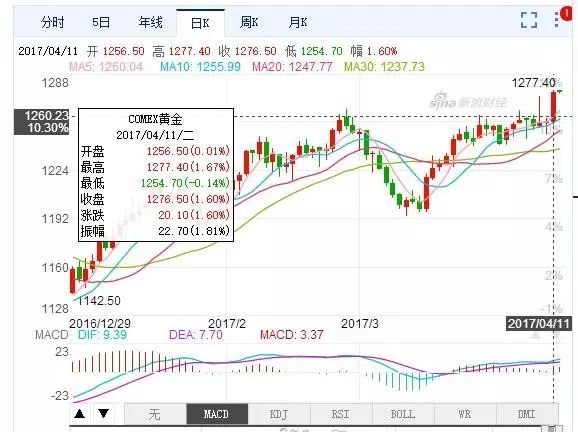The width and height of the screenshot is (578, 432).
Task: Open the 月K chart tab
Action: [297, 23]
